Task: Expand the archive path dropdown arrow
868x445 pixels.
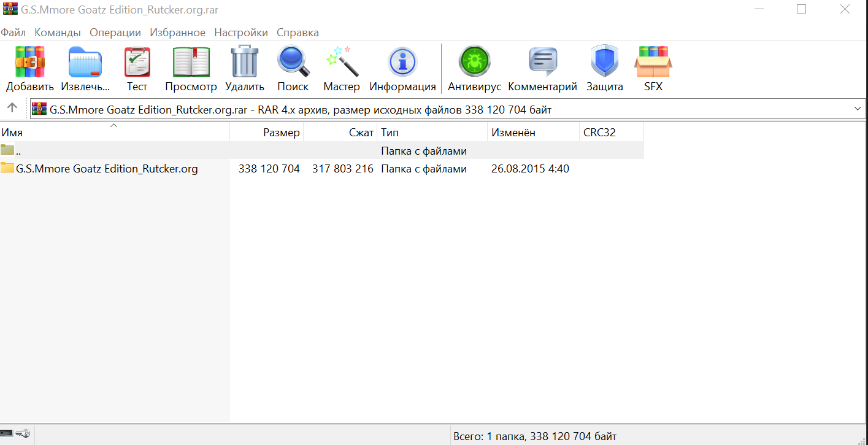Action: [857, 109]
